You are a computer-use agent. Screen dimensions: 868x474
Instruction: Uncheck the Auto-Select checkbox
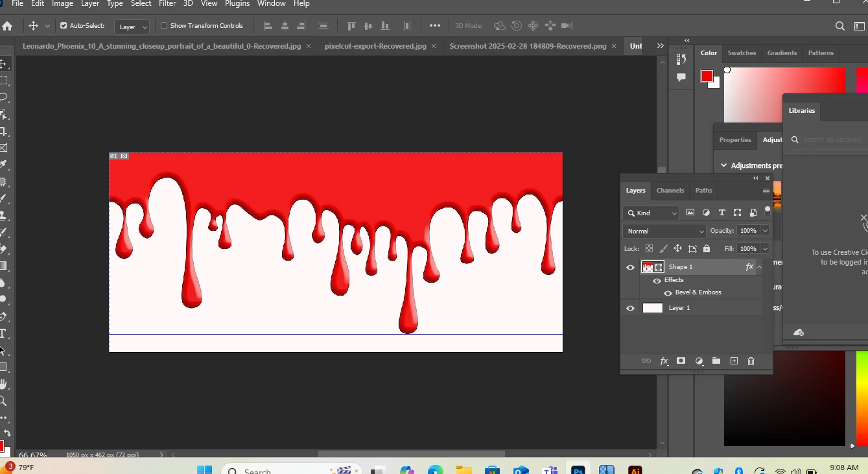coord(64,26)
